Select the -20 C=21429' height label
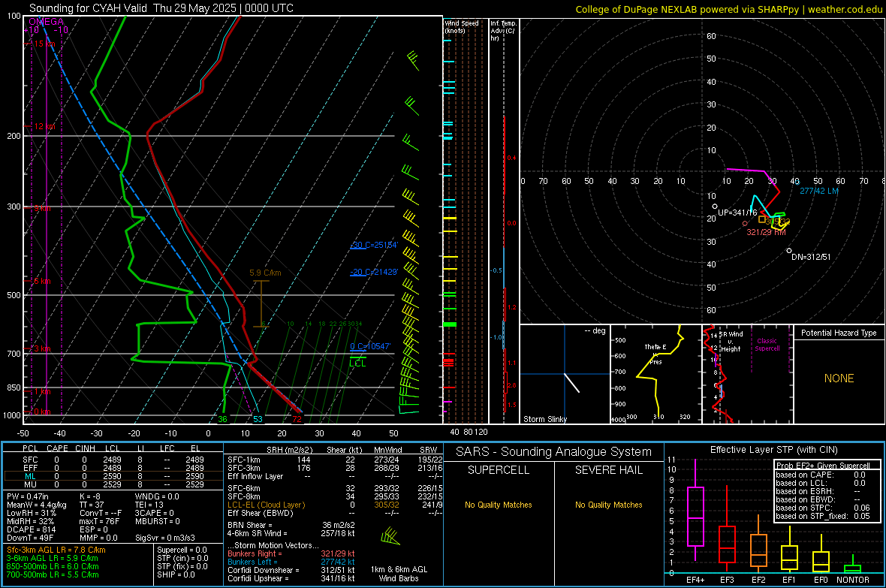The width and height of the screenshot is (886, 588). click(x=374, y=272)
